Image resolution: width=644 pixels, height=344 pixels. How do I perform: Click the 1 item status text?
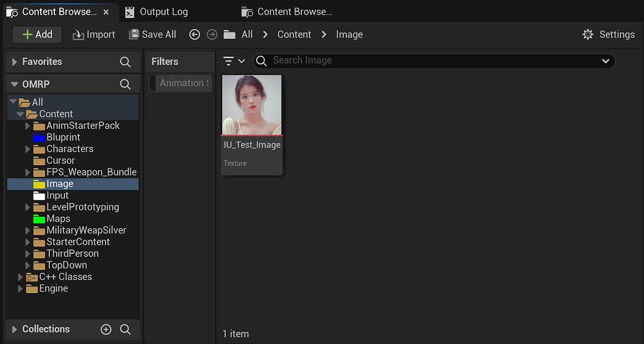pos(236,334)
